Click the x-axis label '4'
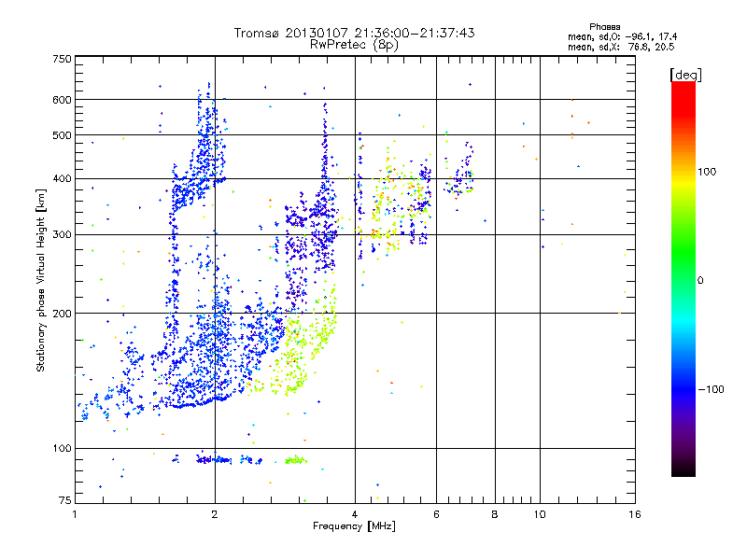This screenshot has height=560, width=747. [x=355, y=514]
